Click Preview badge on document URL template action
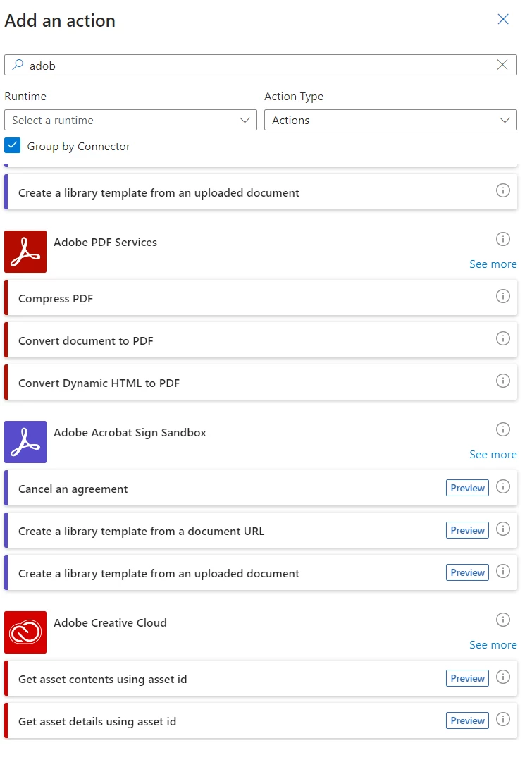Image resolution: width=532 pixels, height=767 pixels. point(467,530)
